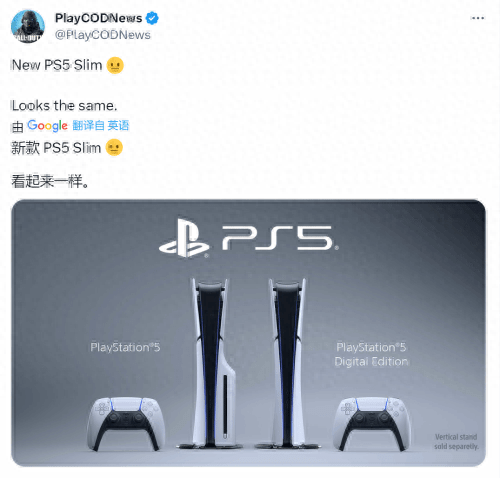Open the @PlayCODNews handle link
Image resolution: width=500 pixels, height=478 pixels.
pyautogui.click(x=103, y=35)
